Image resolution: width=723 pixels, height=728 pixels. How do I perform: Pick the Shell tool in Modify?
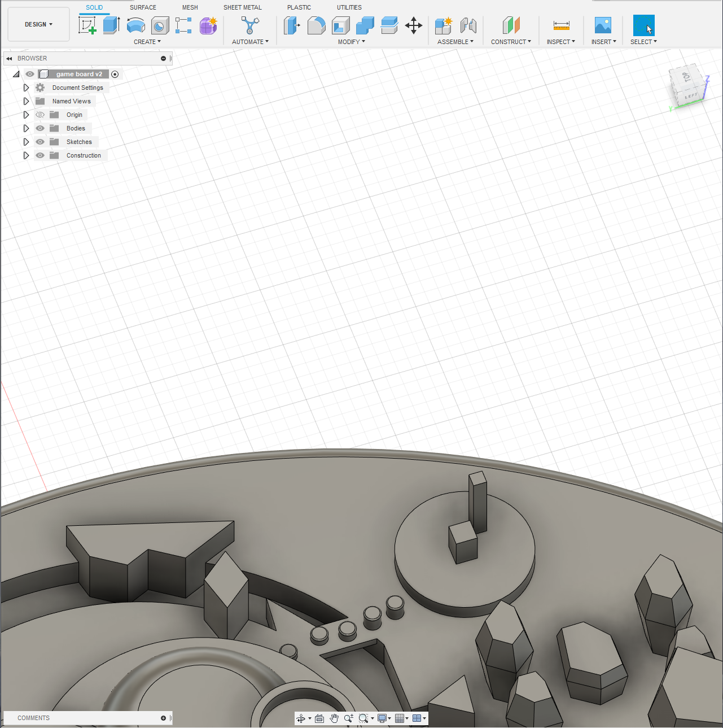[340, 25]
